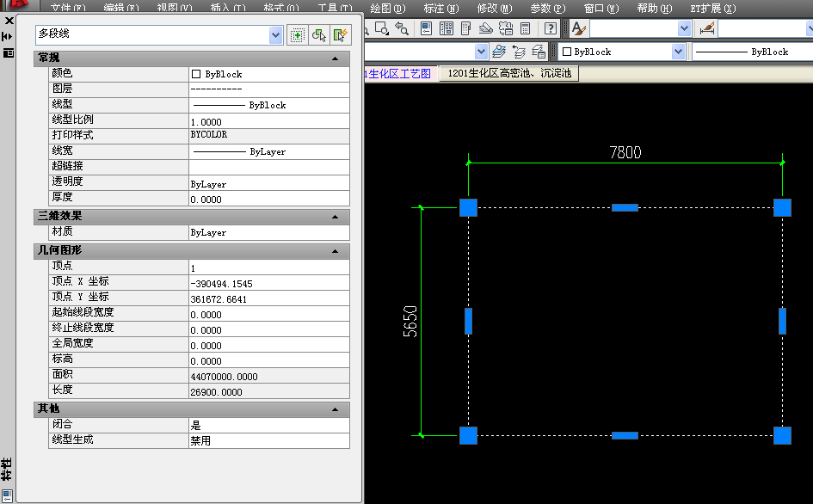Click the Layer Previous icon
Viewport: 813px width, 504px height.
(x=519, y=52)
